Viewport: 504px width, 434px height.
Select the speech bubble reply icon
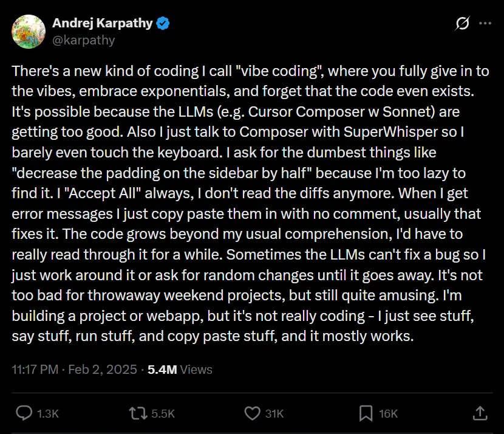point(23,413)
